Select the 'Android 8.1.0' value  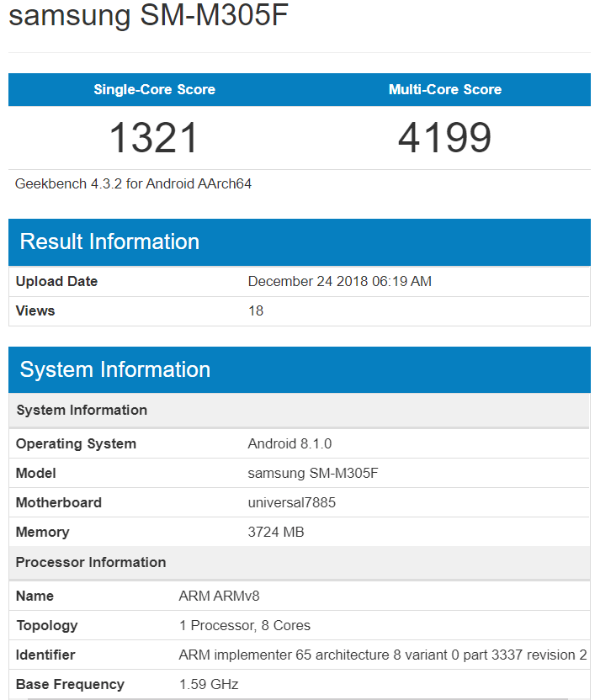(290, 443)
